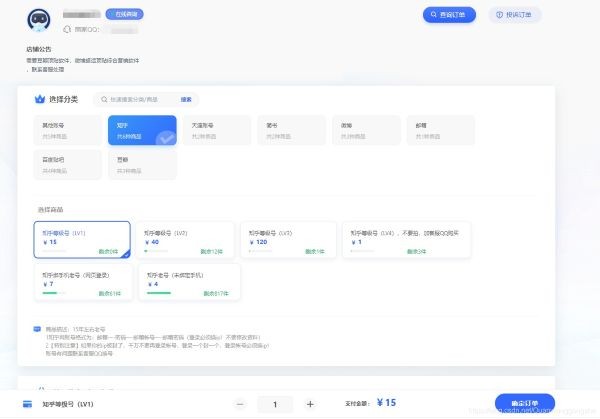Image resolution: width=600 pixels, height=419 pixels.
Task: Click the plus quantity button
Action: 310,404
